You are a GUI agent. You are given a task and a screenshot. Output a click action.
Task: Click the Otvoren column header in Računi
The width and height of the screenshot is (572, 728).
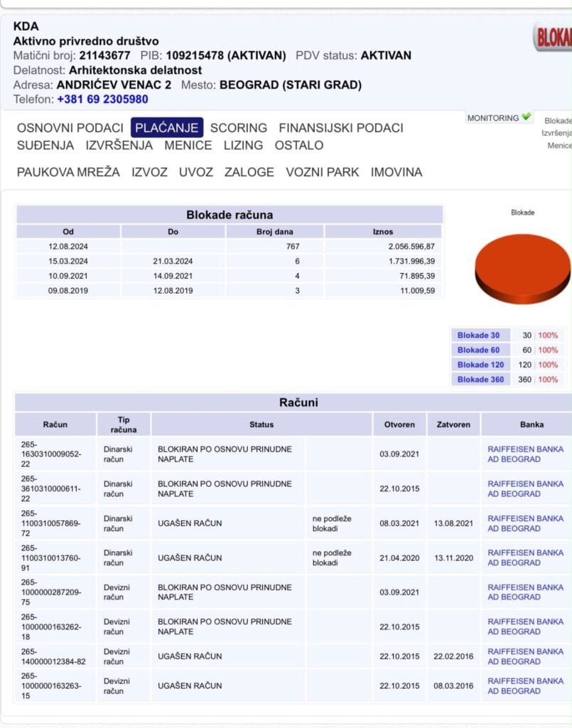399,424
